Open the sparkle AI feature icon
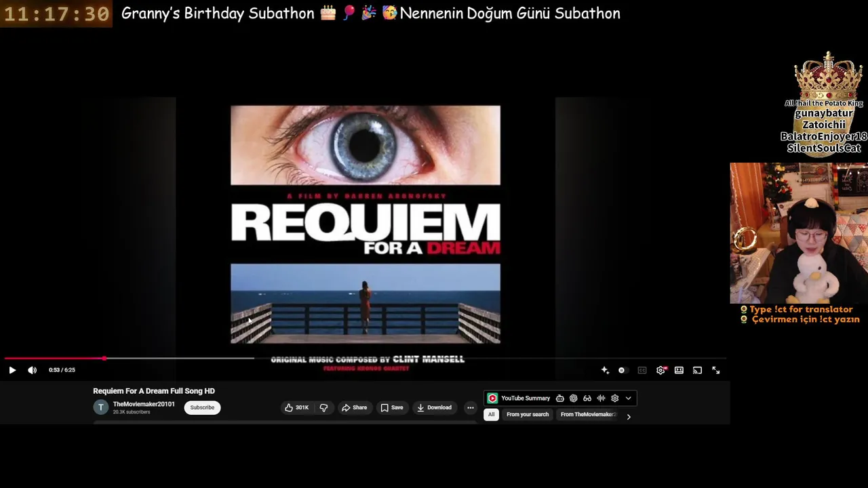This screenshot has width=868, height=488. point(605,370)
